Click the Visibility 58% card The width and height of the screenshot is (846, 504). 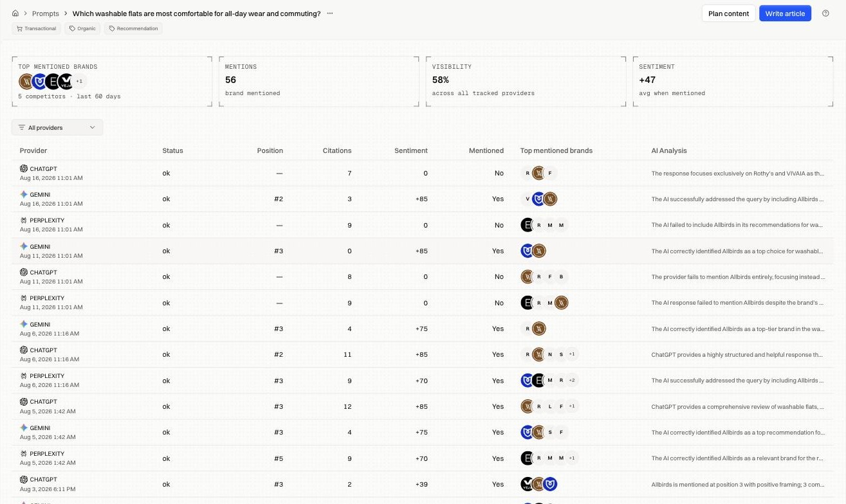click(526, 81)
